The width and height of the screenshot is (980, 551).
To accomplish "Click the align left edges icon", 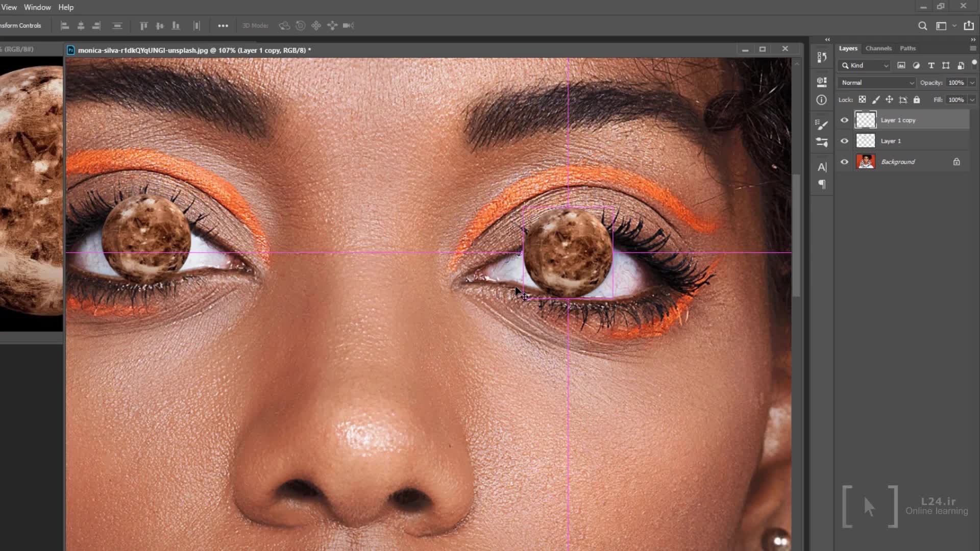I will [65, 26].
